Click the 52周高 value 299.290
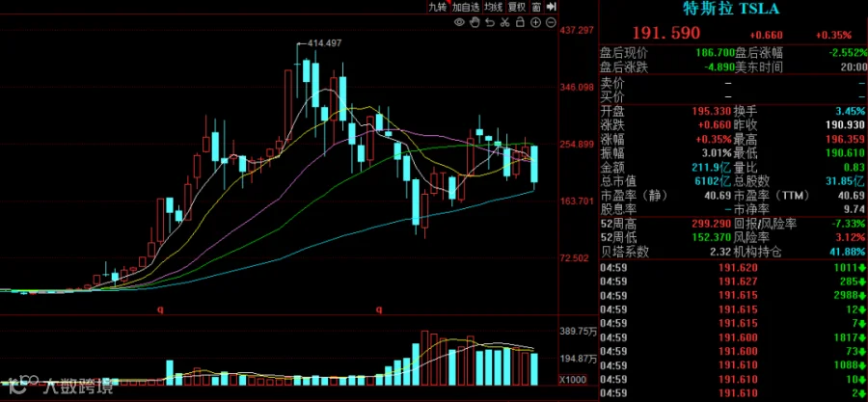The width and height of the screenshot is (868, 402). [712, 224]
